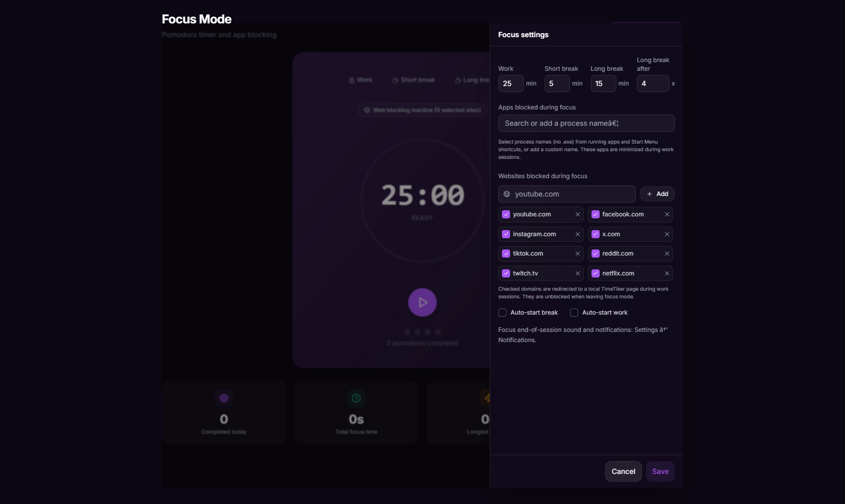Click the 'Websites blocked during focus' label
The image size is (845, 504).
(543, 176)
